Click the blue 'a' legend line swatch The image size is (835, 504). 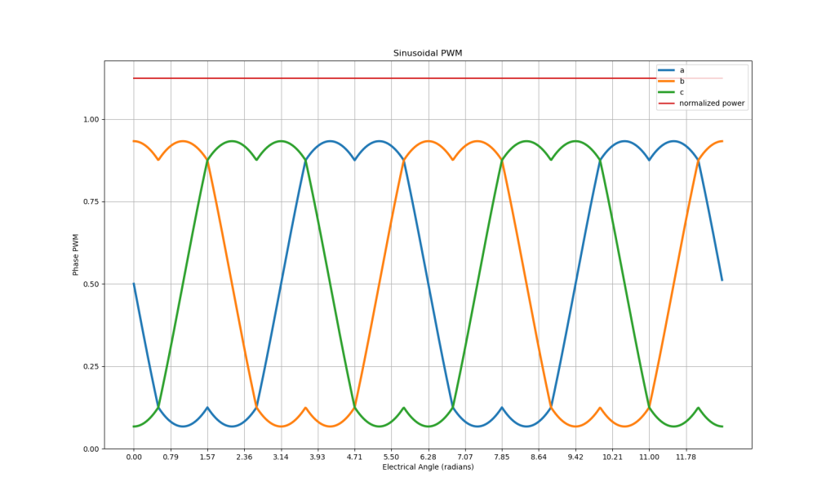[666, 70]
